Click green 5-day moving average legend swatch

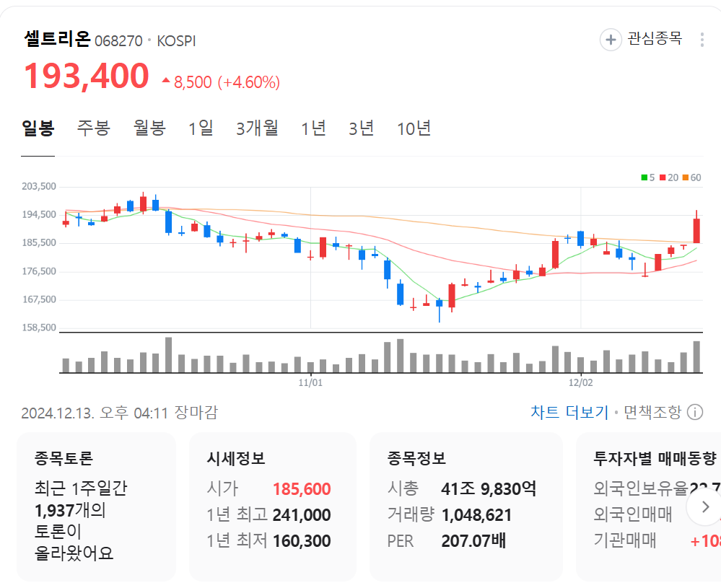pyautogui.click(x=644, y=177)
